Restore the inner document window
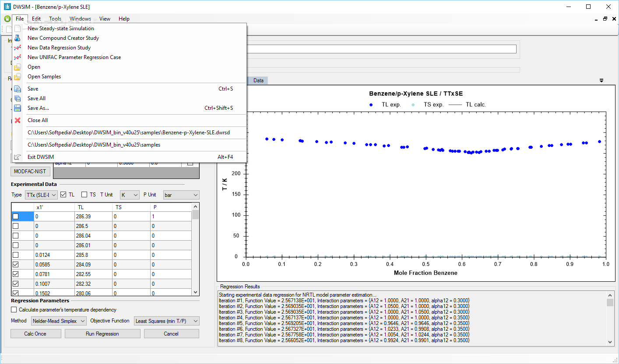619x364 pixels. tap(605, 19)
